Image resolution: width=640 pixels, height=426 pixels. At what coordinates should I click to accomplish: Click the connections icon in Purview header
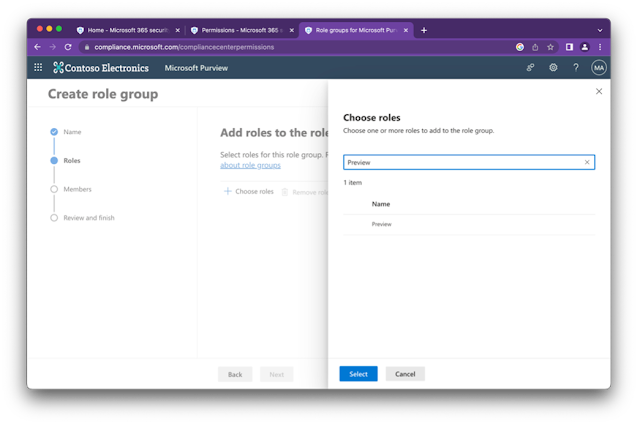click(530, 67)
